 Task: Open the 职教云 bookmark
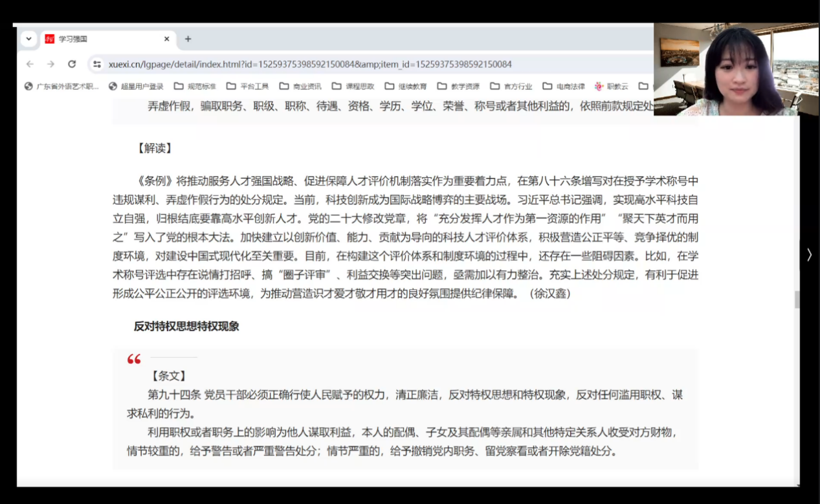611,86
